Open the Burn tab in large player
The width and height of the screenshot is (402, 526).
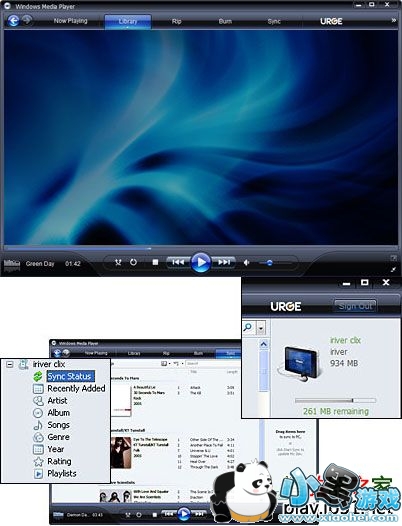(x=225, y=21)
